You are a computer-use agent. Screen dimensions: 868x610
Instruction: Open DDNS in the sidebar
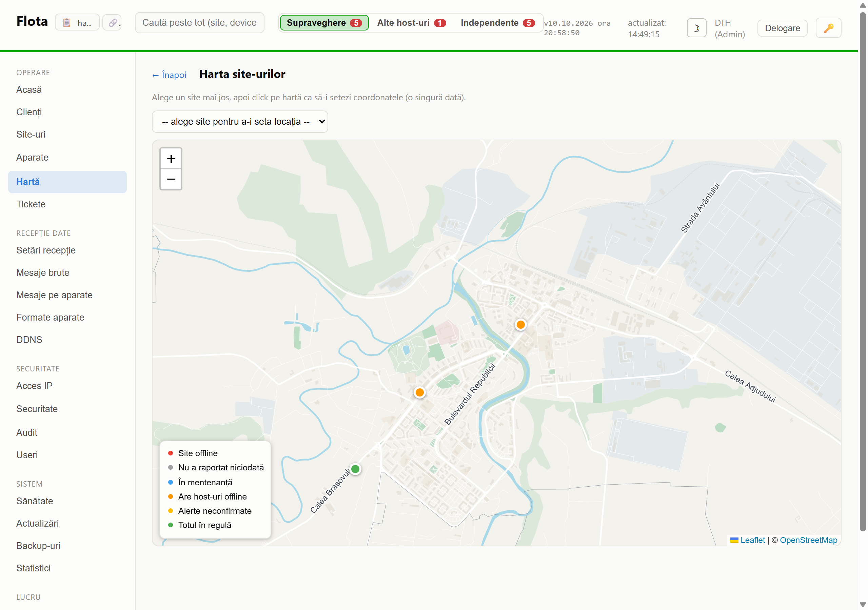[x=67, y=340]
